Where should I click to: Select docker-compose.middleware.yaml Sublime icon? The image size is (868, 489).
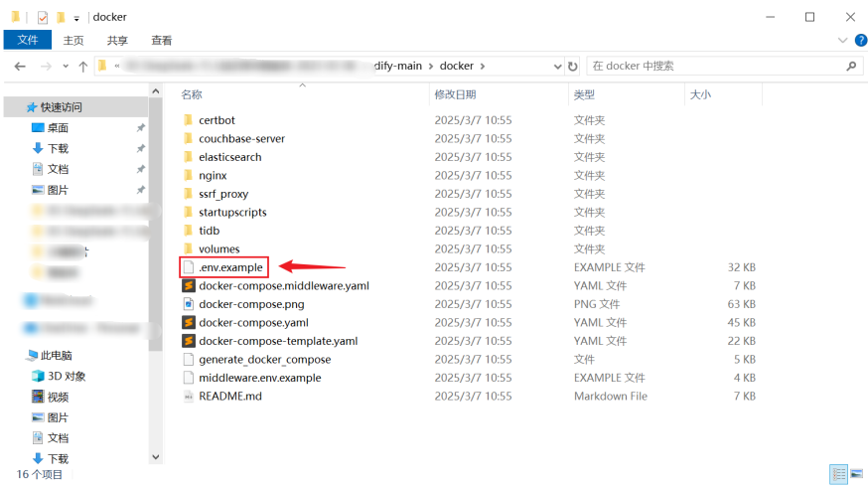point(189,286)
